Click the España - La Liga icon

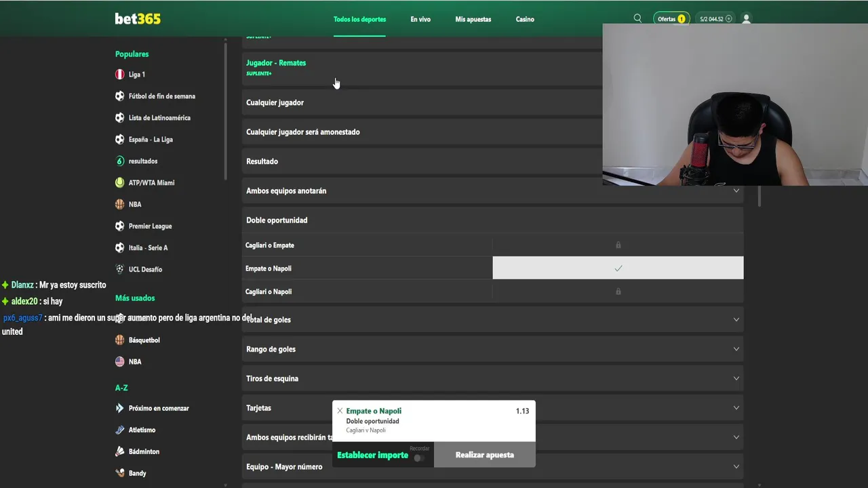click(x=119, y=140)
